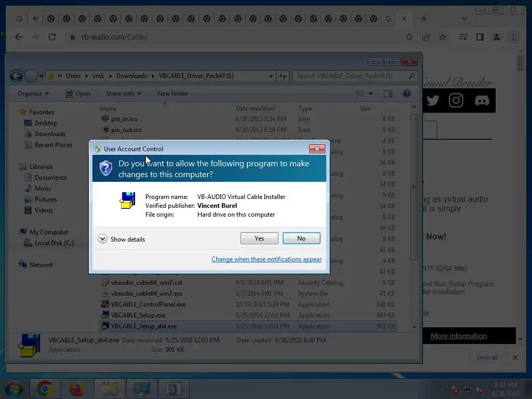The image size is (532, 399).
Task: Click the VB-AUDIO installer program icon
Action: (x=127, y=200)
